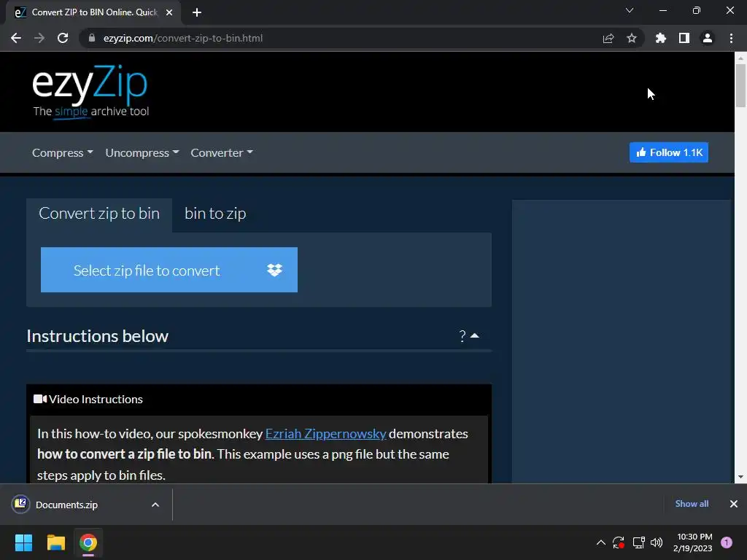
Task: Click the sync tray icon
Action: coord(619,542)
